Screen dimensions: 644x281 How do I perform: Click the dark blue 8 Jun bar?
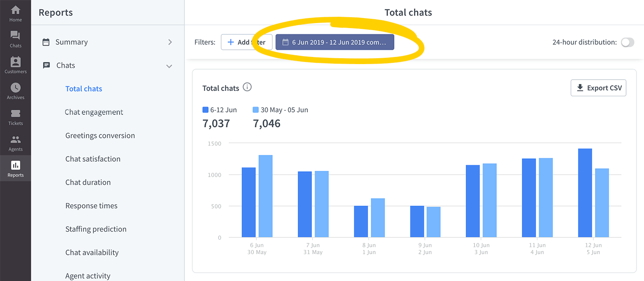(361, 222)
